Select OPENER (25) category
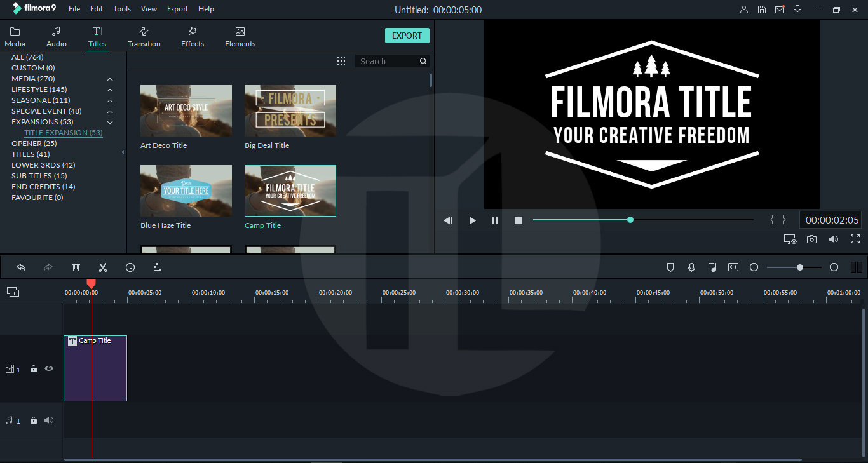868x463 pixels. (x=34, y=144)
